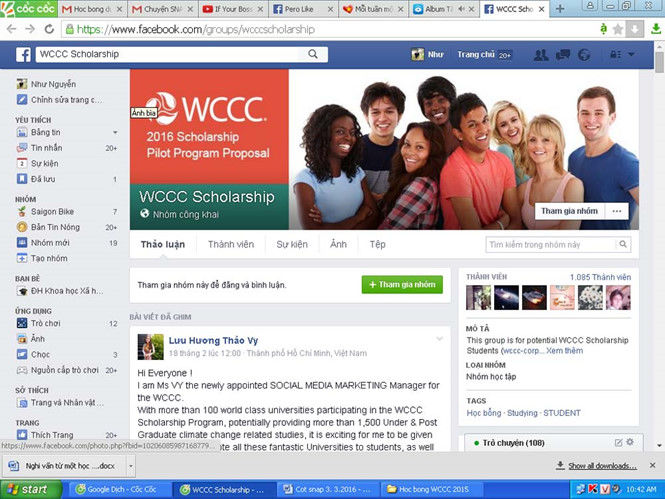Click the new message compose icon in chat
Image resolution: width=665 pixels, height=499 pixels.
(617, 442)
